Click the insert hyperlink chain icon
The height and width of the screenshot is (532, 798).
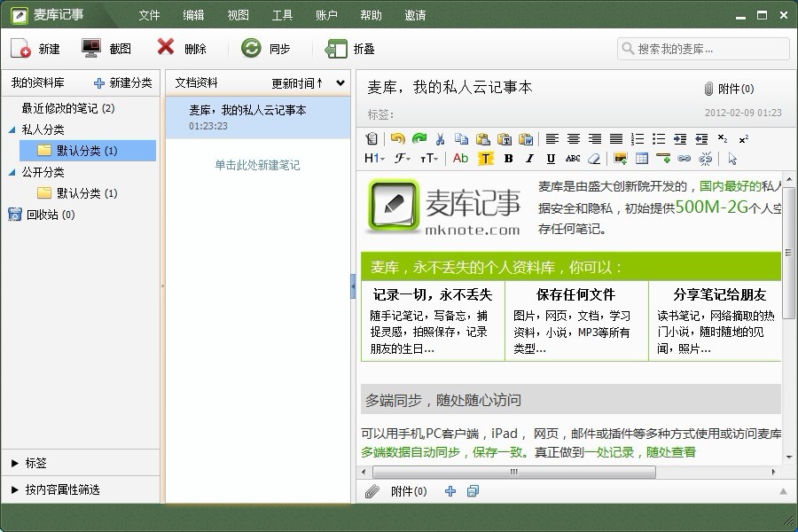click(684, 159)
